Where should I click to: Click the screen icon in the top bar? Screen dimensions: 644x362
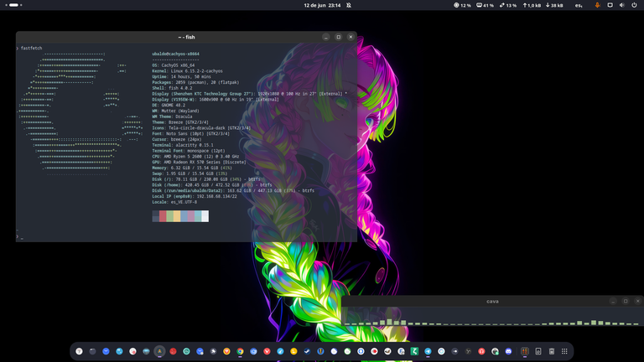pyautogui.click(x=610, y=5)
